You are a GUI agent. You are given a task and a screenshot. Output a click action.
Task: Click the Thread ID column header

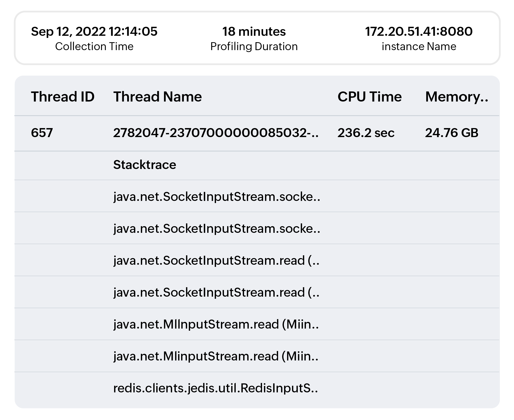point(62,97)
